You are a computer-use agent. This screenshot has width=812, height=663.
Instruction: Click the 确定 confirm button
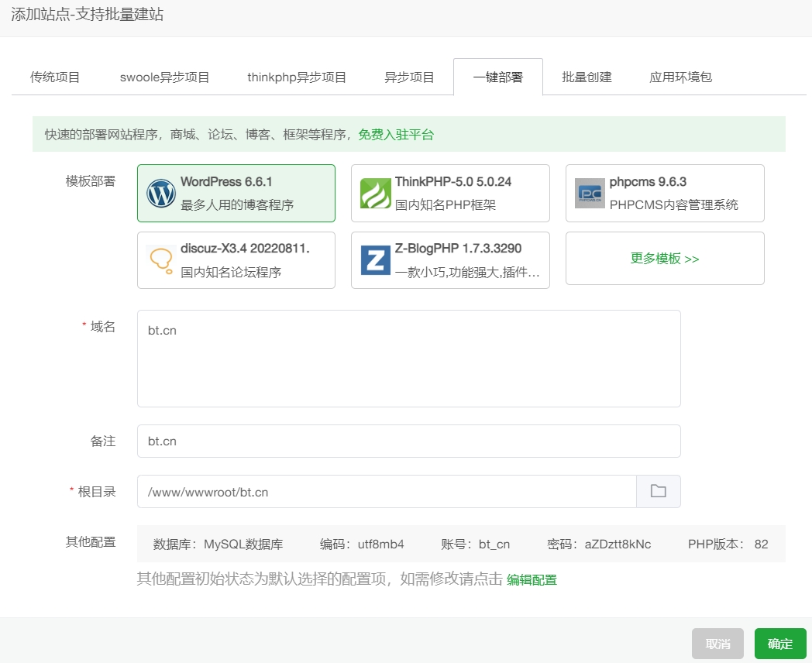tap(779, 644)
